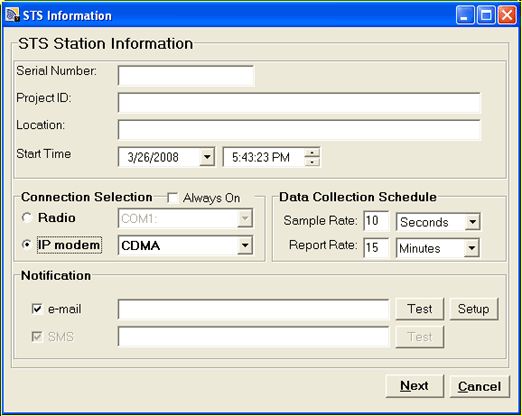The height and width of the screenshot is (416, 522).
Task: Focus the Serial Number text field
Action: [x=186, y=76]
